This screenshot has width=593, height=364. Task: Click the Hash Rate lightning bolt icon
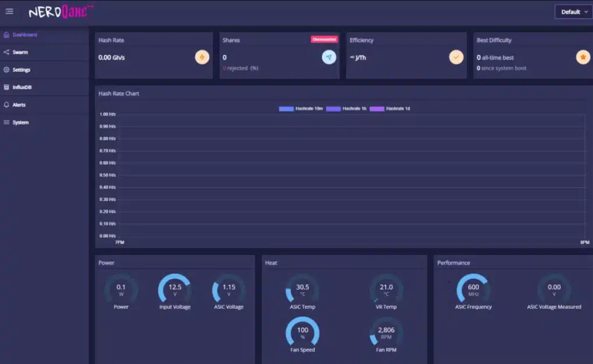(202, 57)
